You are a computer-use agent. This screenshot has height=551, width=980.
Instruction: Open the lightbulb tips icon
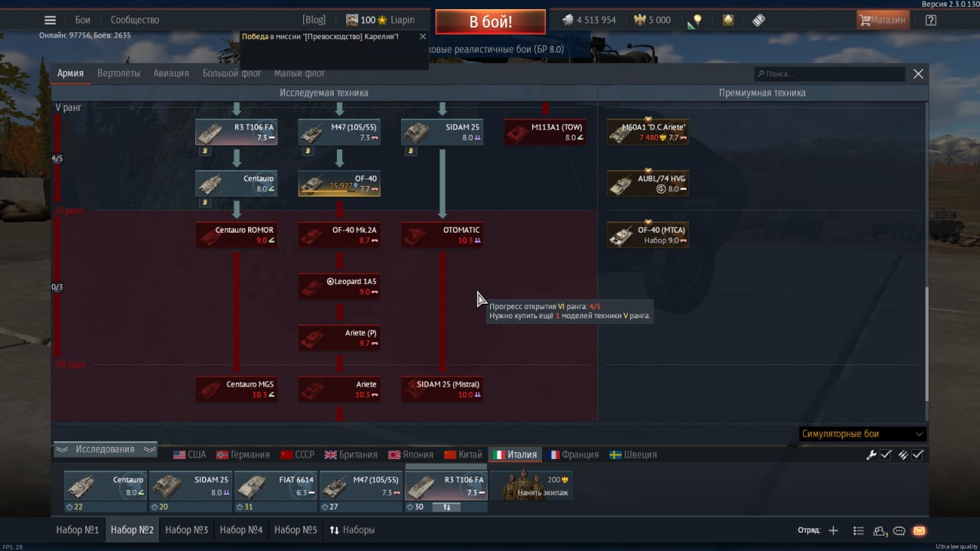click(695, 21)
